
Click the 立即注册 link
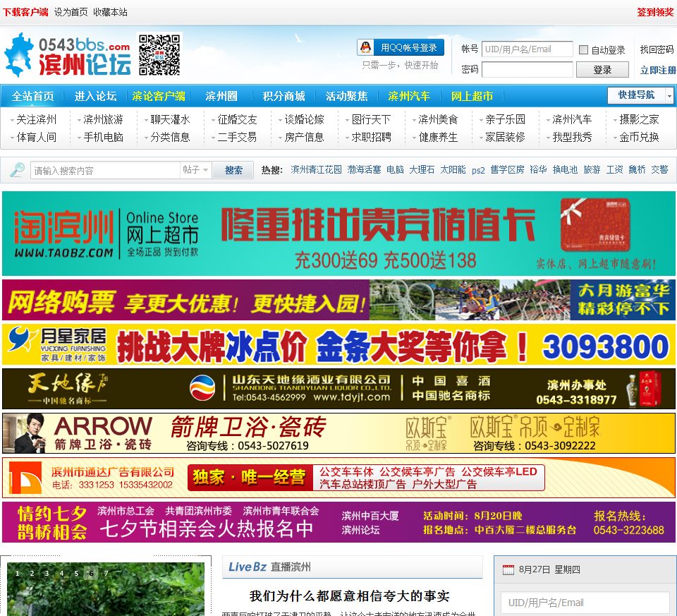[657, 70]
